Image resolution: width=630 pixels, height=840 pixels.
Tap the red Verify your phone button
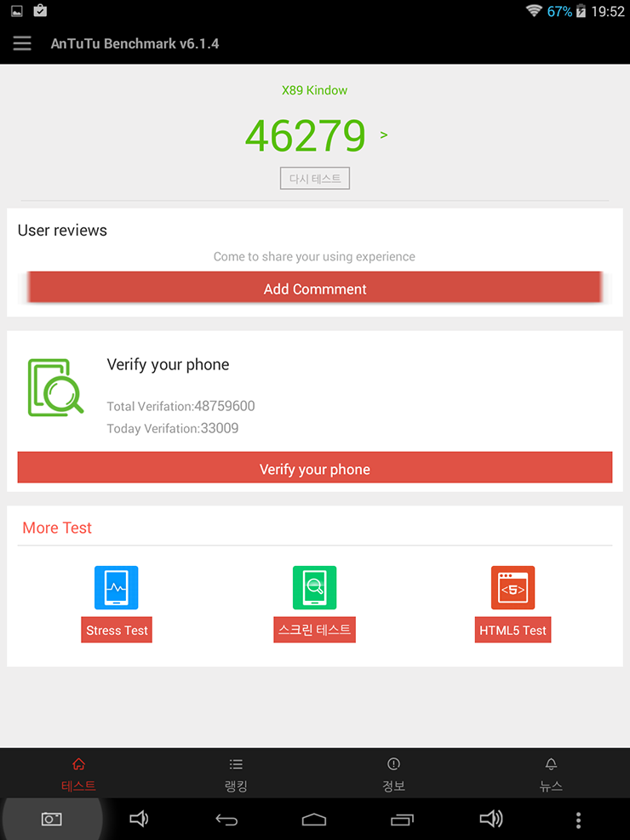point(315,468)
